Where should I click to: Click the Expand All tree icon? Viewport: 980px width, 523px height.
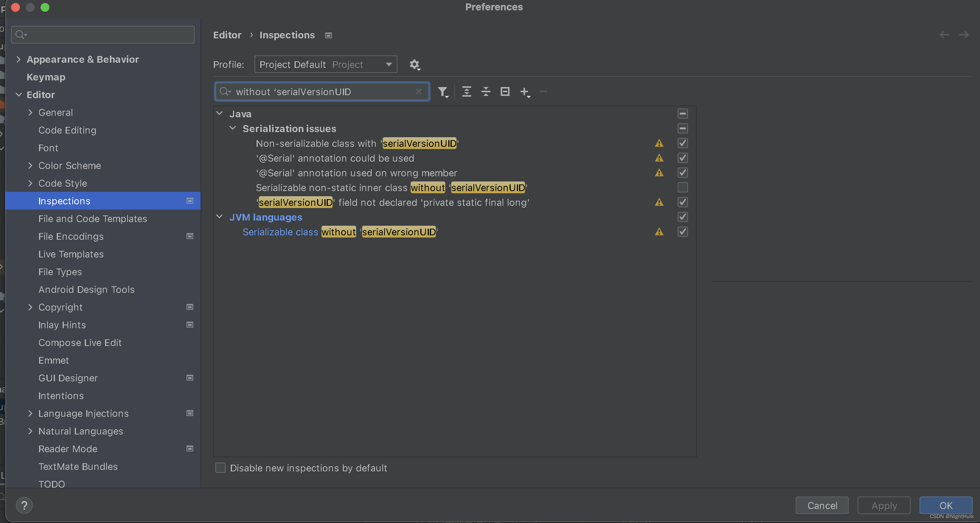click(x=466, y=92)
